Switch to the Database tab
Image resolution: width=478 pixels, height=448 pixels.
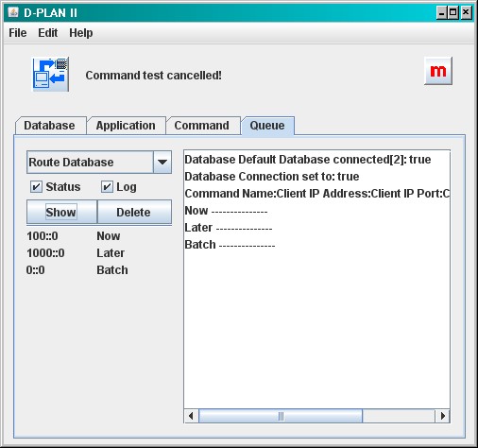pos(50,126)
